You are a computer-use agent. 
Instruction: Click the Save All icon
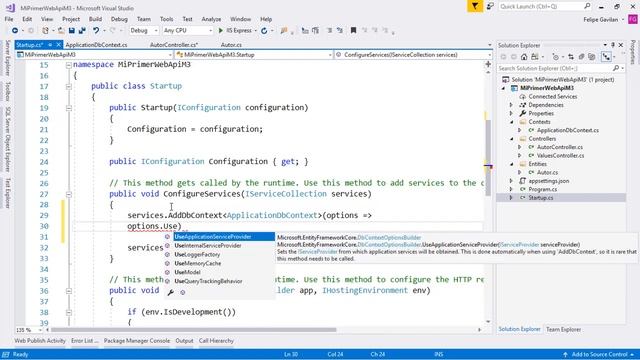click(82, 31)
